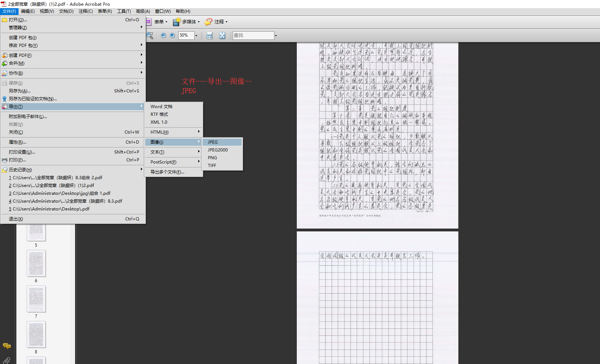Screen dimensions: 600x364
Task: Open recent file 8.3组合 2.pdf
Action: coord(73,177)
